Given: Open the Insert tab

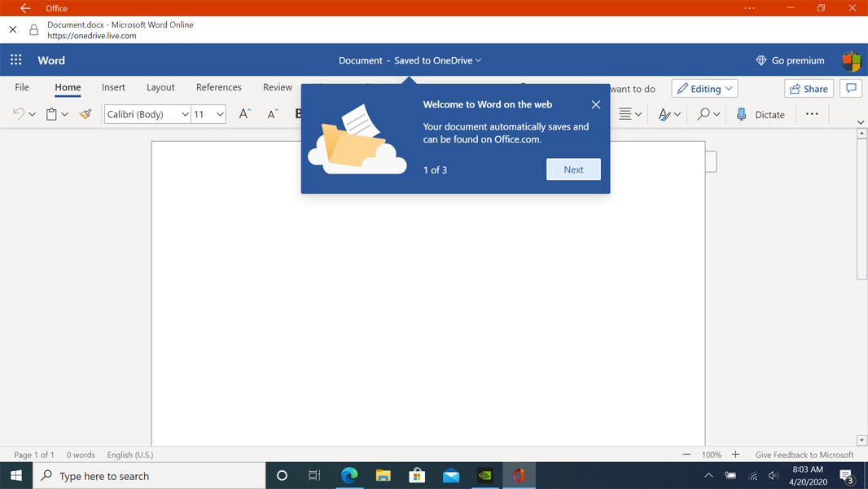Looking at the screenshot, I should [113, 87].
